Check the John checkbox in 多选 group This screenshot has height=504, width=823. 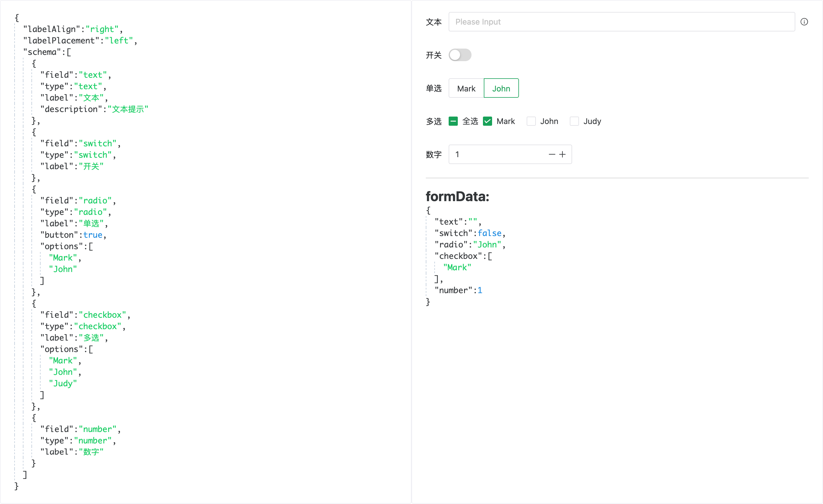click(531, 121)
